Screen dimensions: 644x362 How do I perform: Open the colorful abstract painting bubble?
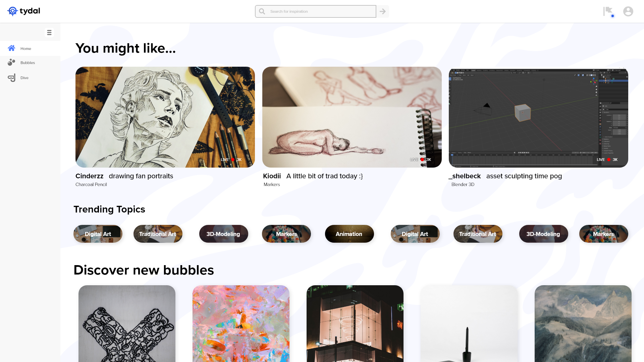241,323
